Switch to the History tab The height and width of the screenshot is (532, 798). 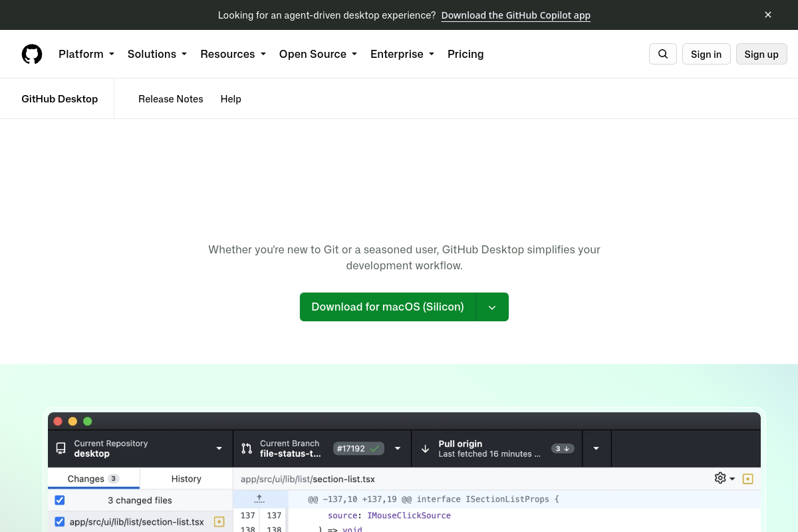pyautogui.click(x=186, y=479)
